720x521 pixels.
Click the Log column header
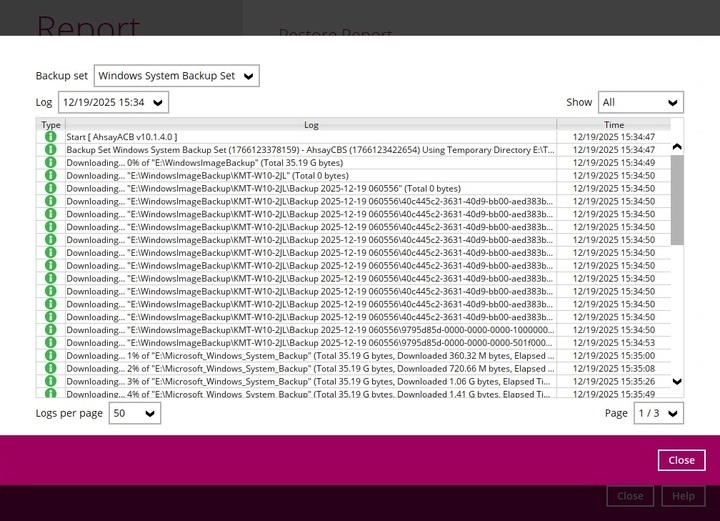311,124
